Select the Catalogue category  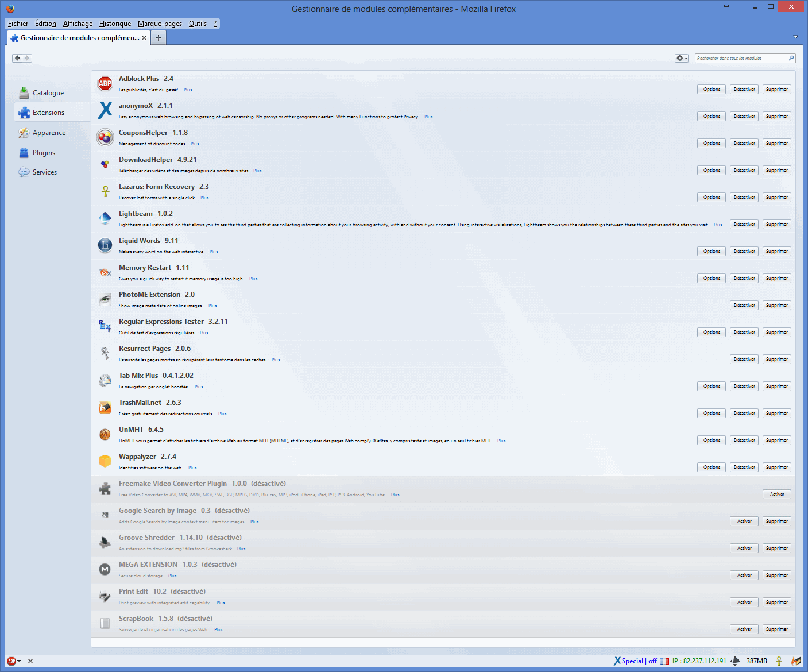pyautogui.click(x=52, y=93)
